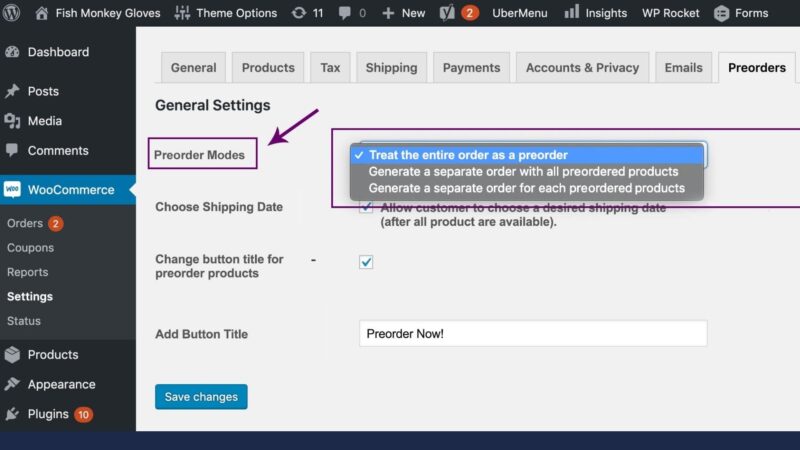Open the Plugins menu item
This screenshot has width=800, height=450.
click(48, 414)
